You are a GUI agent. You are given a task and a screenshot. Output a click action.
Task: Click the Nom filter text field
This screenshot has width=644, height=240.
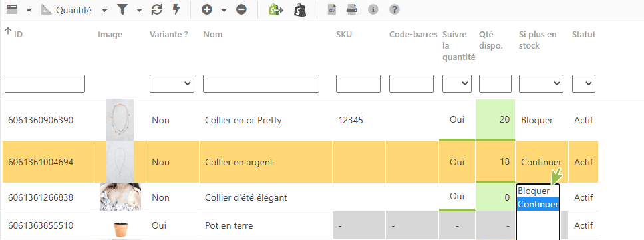tap(261, 83)
